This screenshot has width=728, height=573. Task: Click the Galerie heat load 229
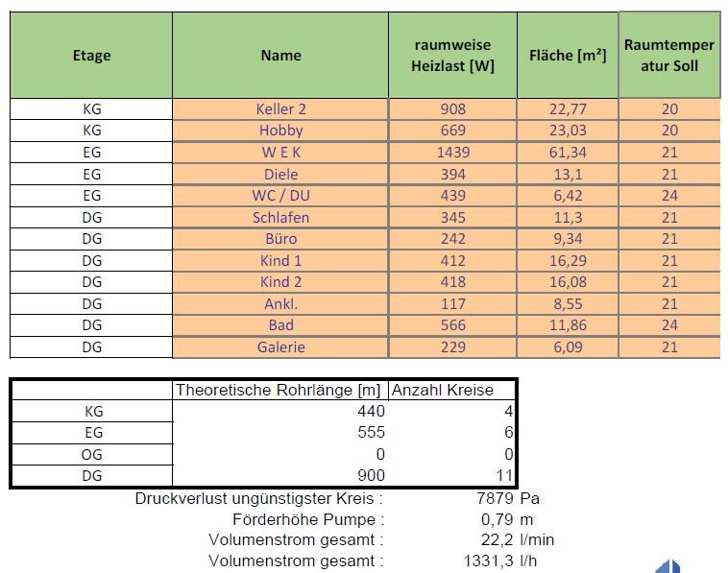452,347
